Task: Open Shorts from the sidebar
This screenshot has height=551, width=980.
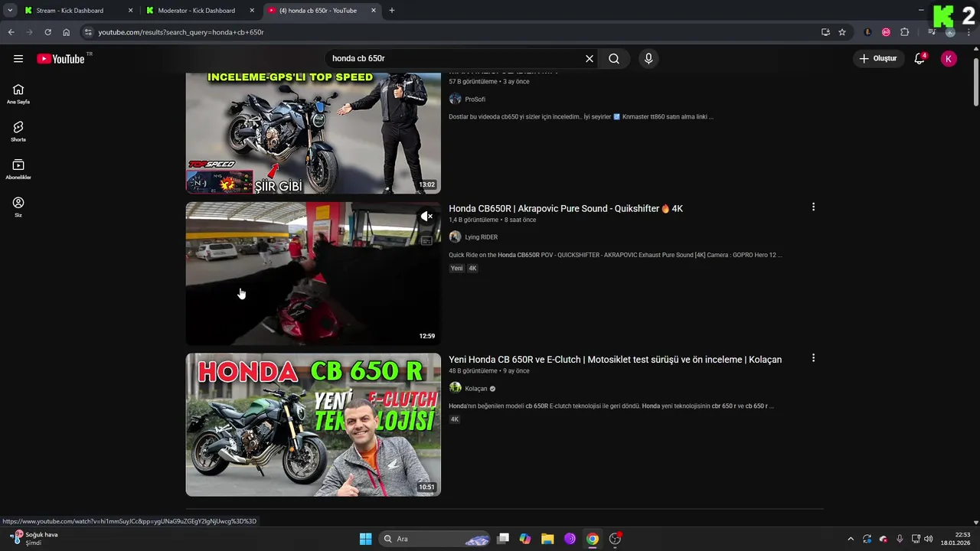Action: (x=18, y=132)
